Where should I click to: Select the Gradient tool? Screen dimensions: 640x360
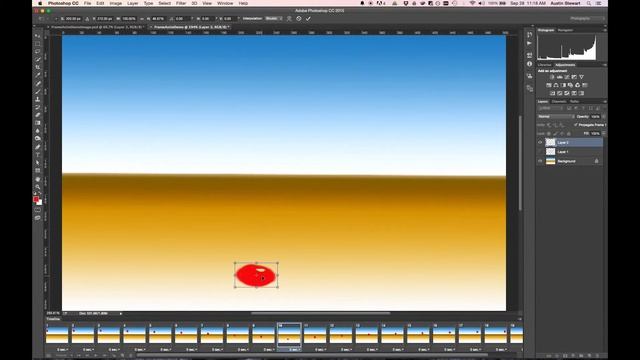tap(38, 123)
